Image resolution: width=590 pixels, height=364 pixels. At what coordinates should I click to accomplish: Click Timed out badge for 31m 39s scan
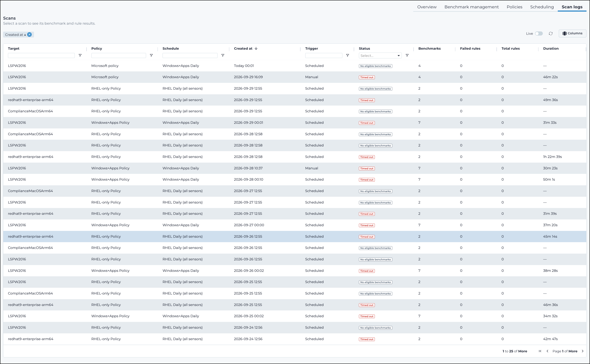coord(367,214)
